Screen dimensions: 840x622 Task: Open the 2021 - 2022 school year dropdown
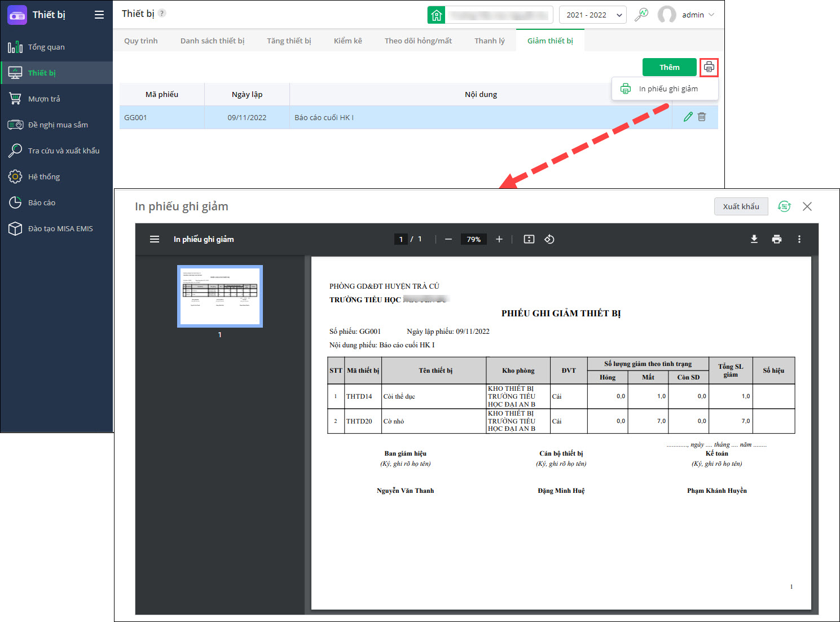click(592, 15)
